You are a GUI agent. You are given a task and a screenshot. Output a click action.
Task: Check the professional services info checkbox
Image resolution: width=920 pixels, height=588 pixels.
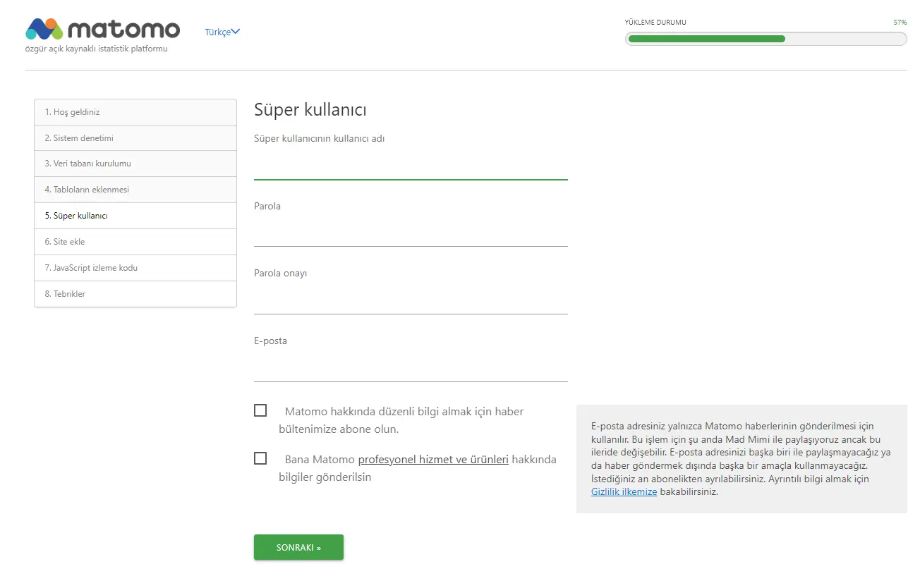click(260, 458)
